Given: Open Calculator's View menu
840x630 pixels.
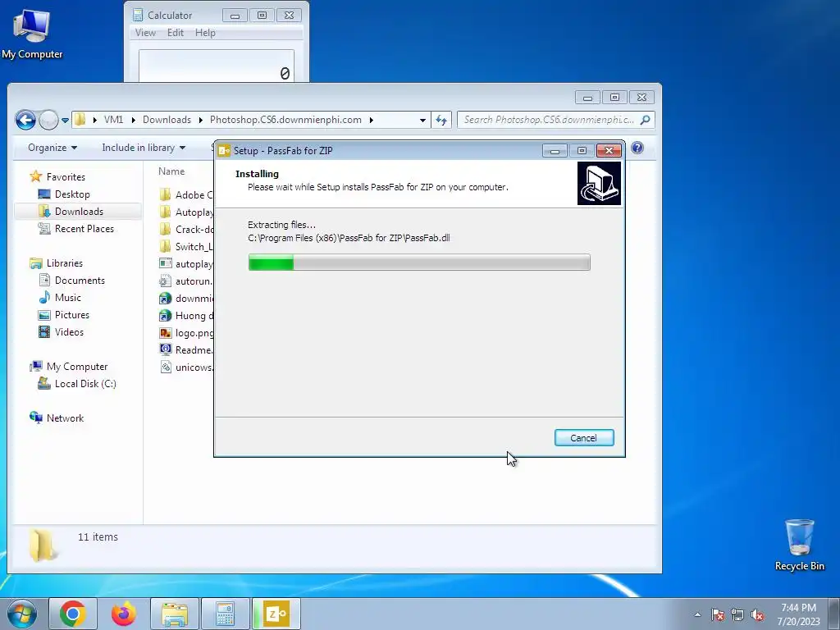Looking at the screenshot, I should point(145,33).
